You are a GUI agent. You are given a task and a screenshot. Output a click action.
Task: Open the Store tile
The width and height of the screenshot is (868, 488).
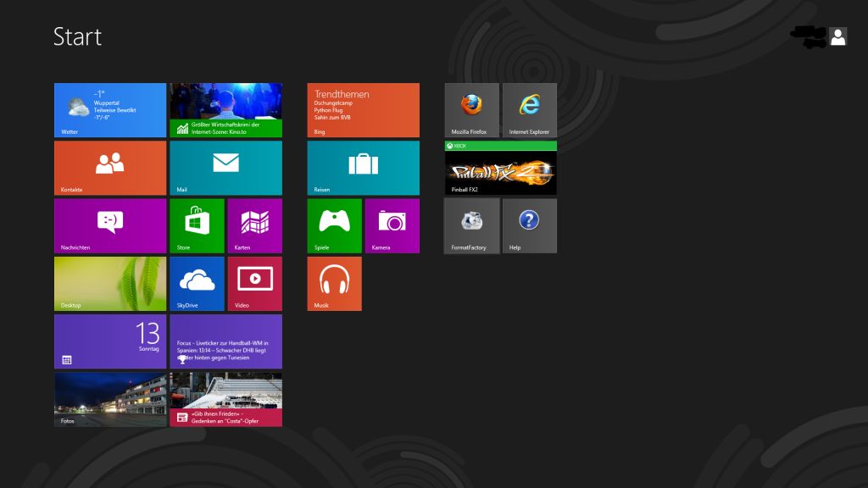(x=197, y=225)
